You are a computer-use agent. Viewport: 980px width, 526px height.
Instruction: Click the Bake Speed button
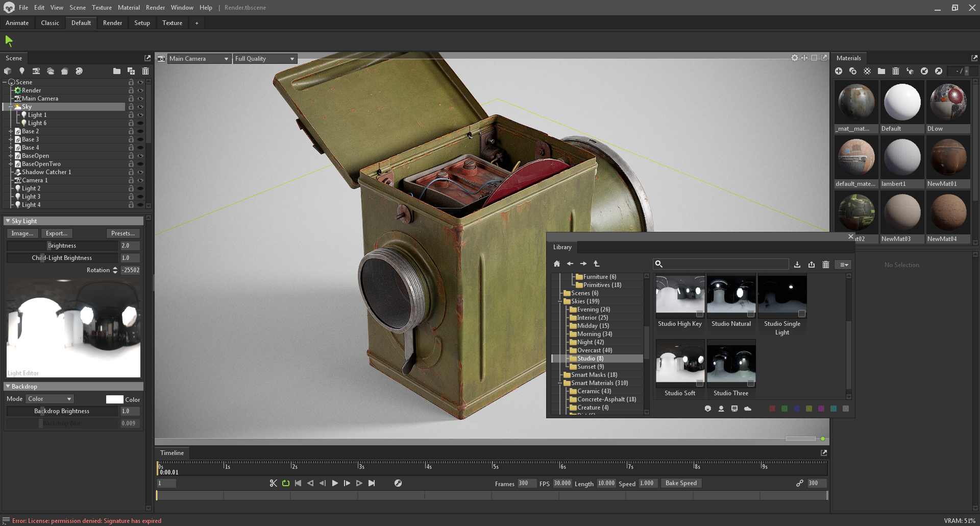(681, 483)
